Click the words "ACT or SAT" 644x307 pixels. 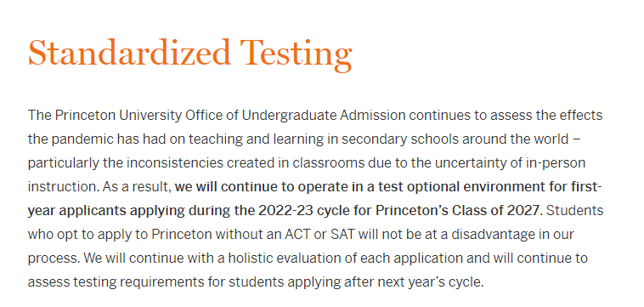click(320, 235)
